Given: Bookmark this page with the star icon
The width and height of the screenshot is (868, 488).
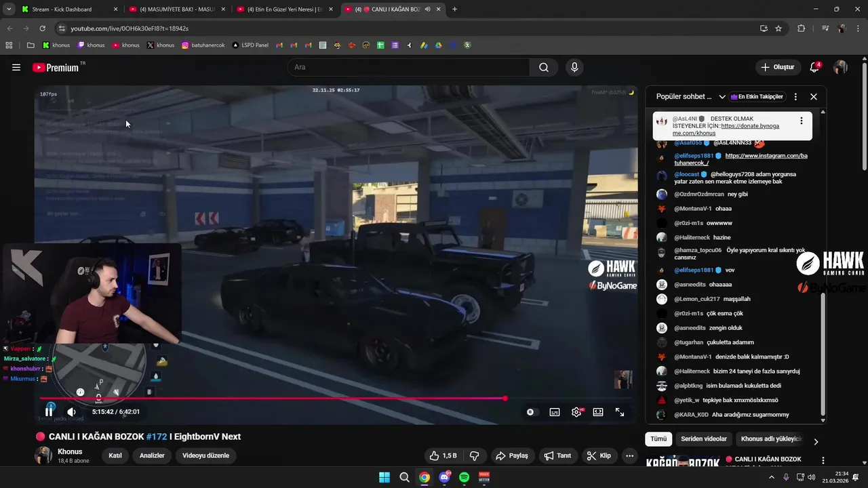Looking at the screenshot, I should point(778,28).
